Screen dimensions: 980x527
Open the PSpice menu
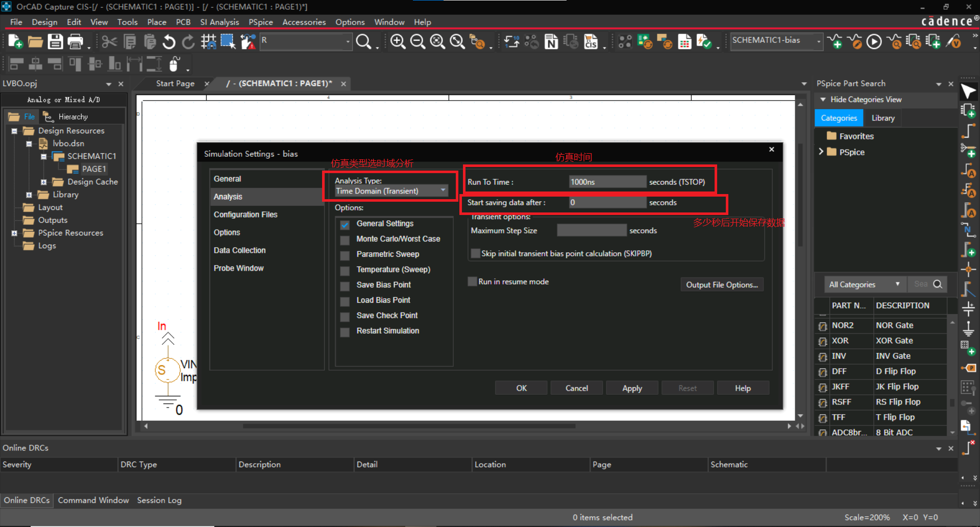click(260, 22)
